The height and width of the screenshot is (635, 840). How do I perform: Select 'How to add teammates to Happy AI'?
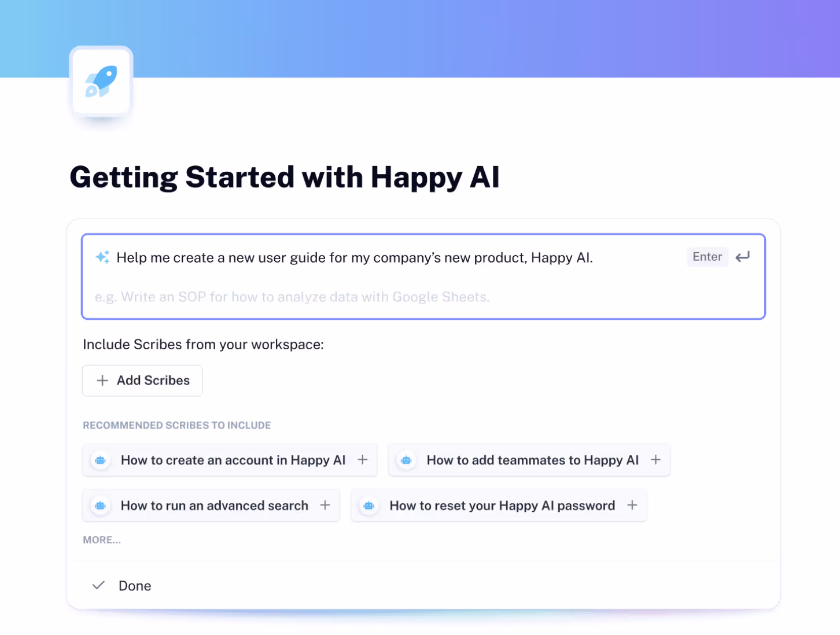(x=529, y=460)
